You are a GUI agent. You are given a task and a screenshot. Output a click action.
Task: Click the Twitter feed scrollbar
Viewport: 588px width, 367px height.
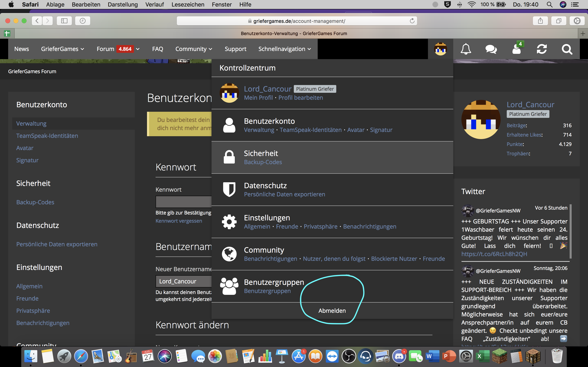coord(570,231)
